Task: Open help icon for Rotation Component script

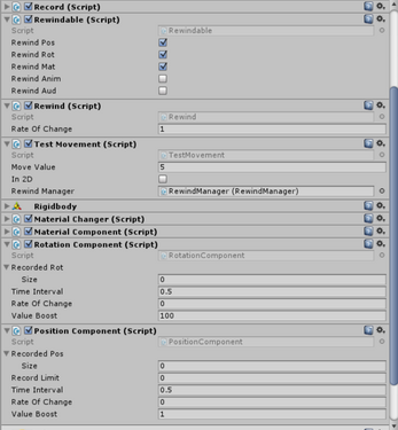Action: [x=368, y=244]
